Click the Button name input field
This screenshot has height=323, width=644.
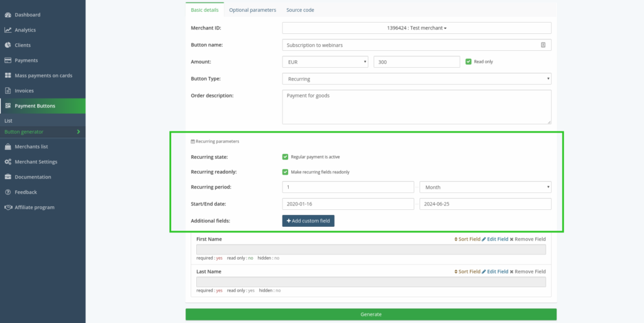coord(416,45)
